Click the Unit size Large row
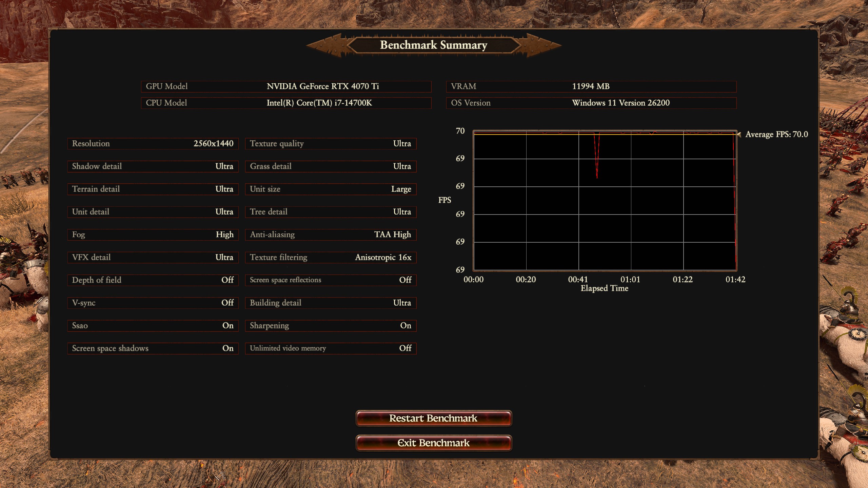The image size is (868, 488). click(331, 189)
